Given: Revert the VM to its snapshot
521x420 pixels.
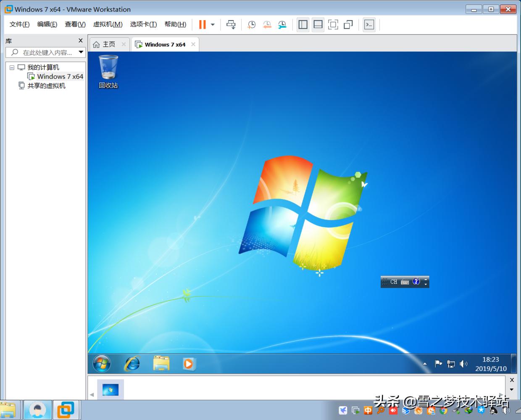Looking at the screenshot, I should click(x=267, y=24).
